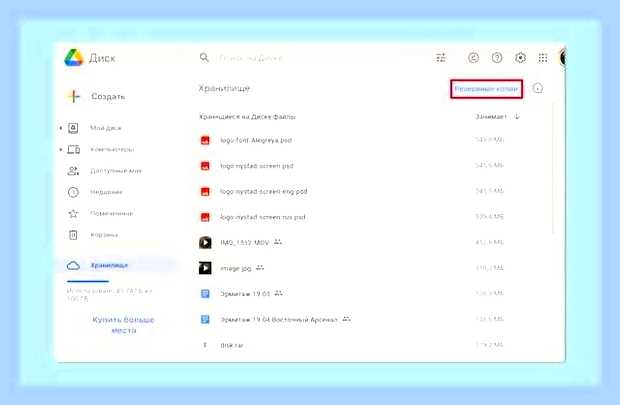Screen dimensions: 620x405
Task: Open the offline ready status icon
Action: tap(473, 58)
